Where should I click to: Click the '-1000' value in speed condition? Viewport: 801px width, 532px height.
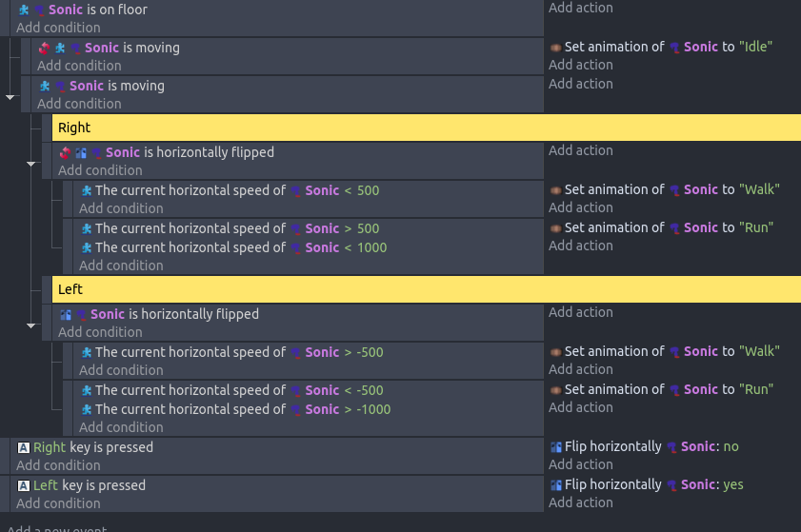[x=373, y=409]
